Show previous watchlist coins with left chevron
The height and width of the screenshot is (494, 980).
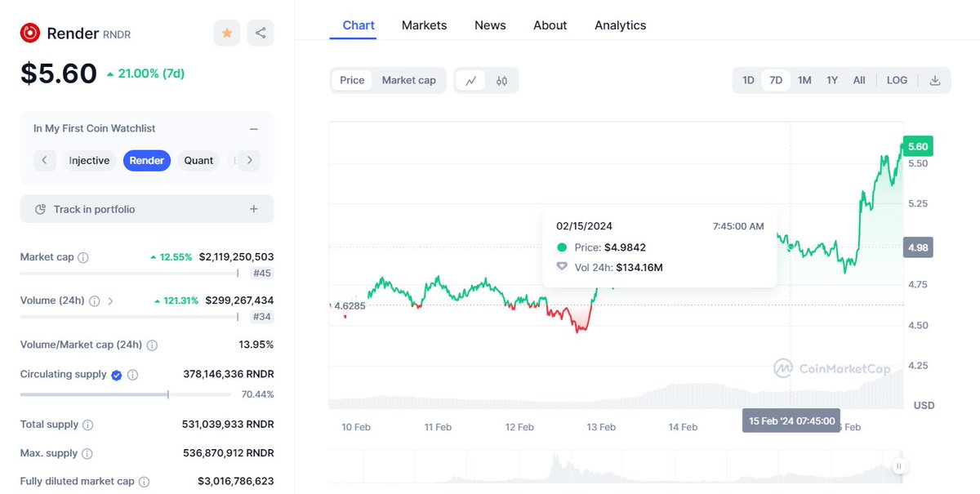pyautogui.click(x=45, y=160)
